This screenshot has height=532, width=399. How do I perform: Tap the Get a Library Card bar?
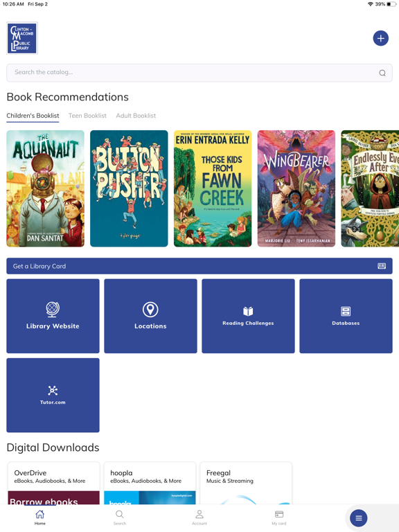pyautogui.click(x=199, y=266)
